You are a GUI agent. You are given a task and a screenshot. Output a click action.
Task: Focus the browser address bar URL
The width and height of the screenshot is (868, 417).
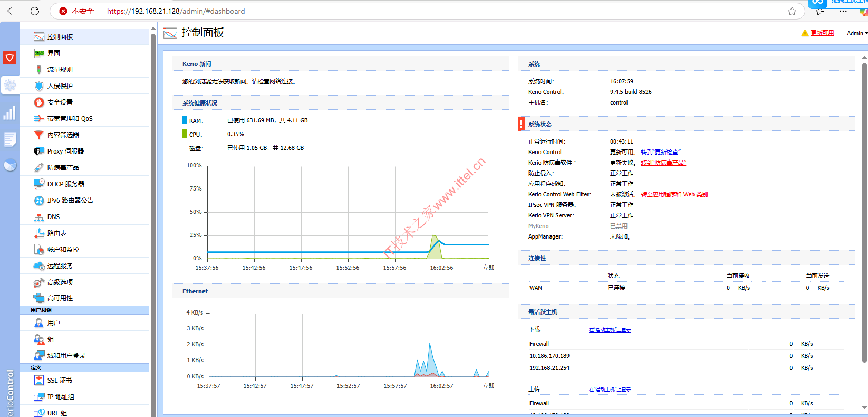(176, 11)
